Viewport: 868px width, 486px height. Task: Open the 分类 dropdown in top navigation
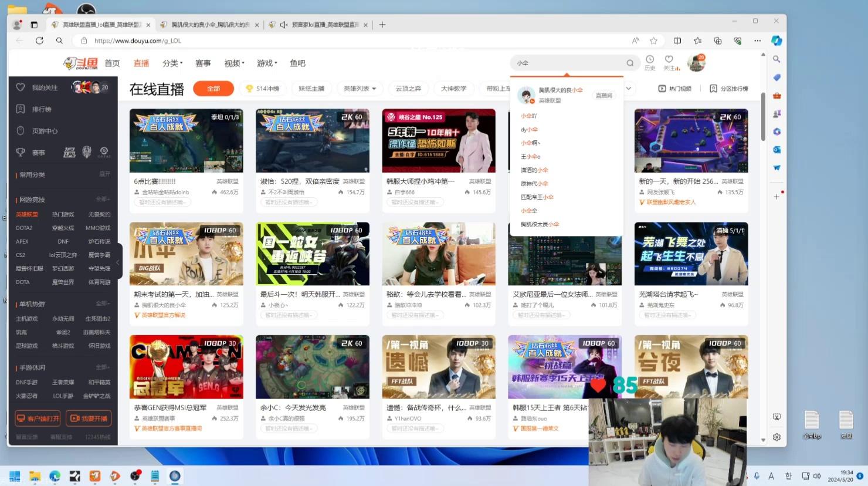(172, 63)
